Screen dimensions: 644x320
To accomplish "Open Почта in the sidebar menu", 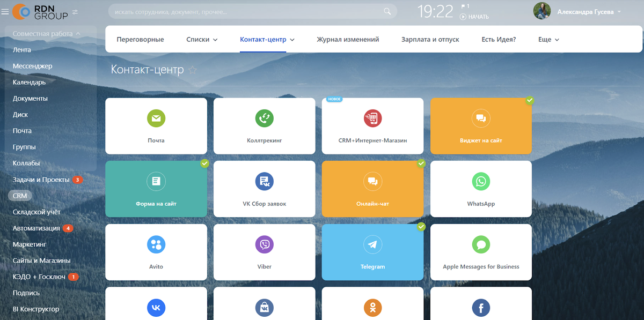I will (x=22, y=130).
